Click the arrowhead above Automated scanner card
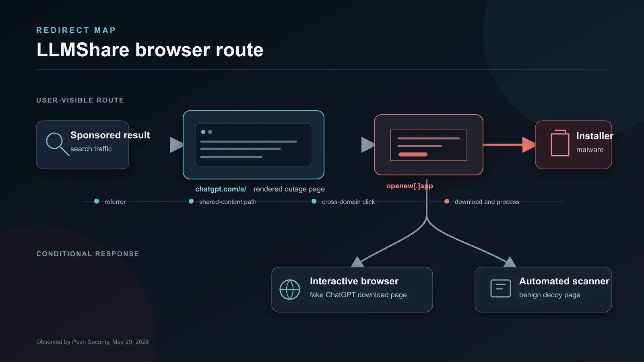The height and width of the screenshot is (362, 644). (510, 262)
